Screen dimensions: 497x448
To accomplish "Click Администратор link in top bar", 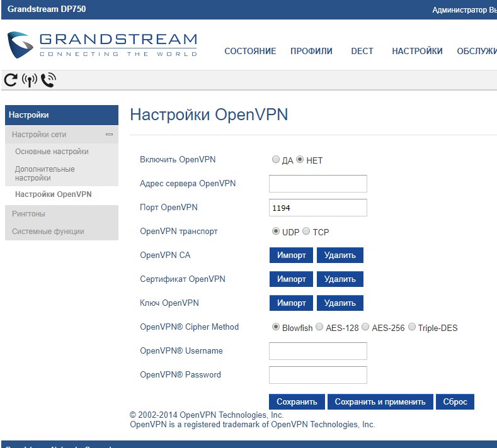I will 460,10.
